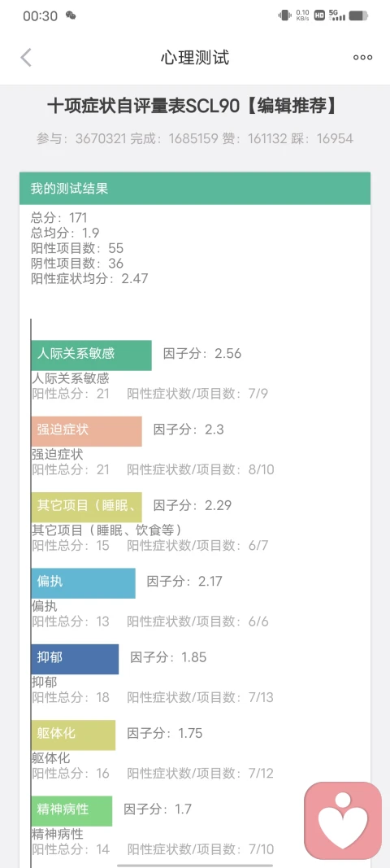
Task: Tap the 其它项目 yellow bar
Action: 86,507
